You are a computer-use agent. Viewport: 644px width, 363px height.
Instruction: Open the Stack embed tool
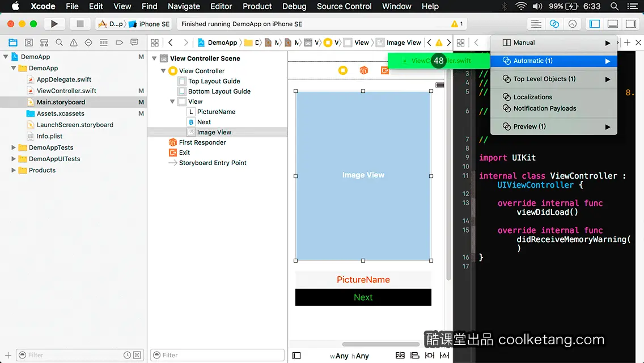[400, 355]
